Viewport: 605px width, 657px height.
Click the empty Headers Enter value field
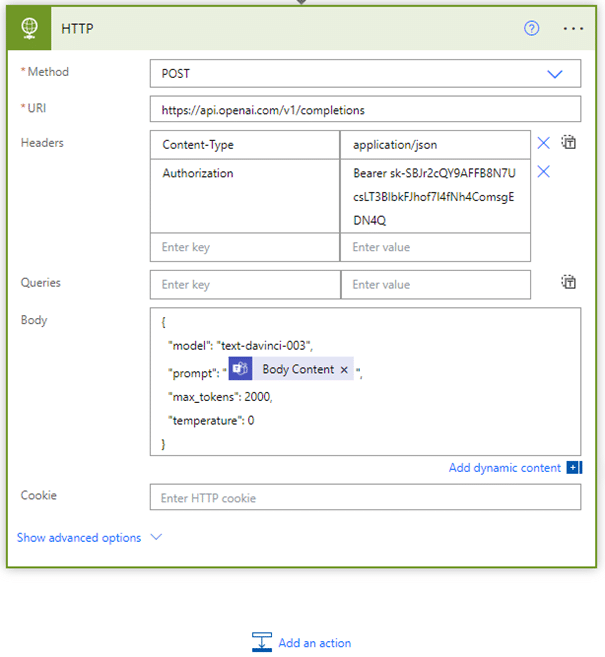point(435,247)
